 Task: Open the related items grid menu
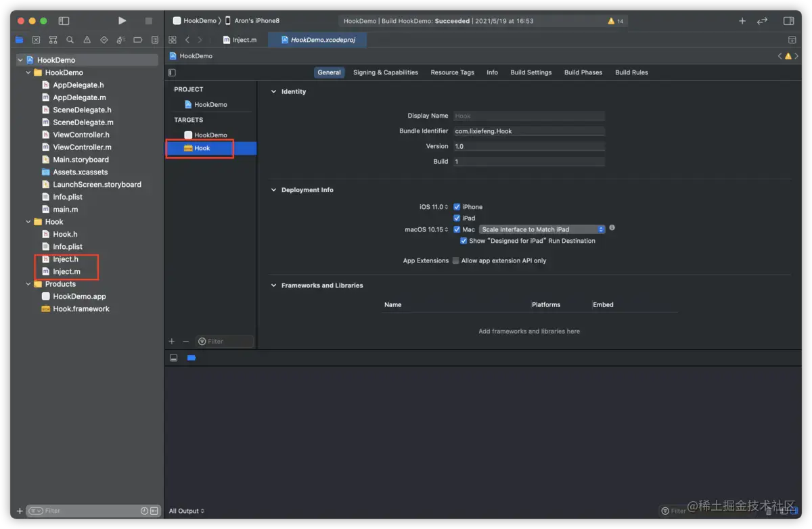click(x=173, y=40)
